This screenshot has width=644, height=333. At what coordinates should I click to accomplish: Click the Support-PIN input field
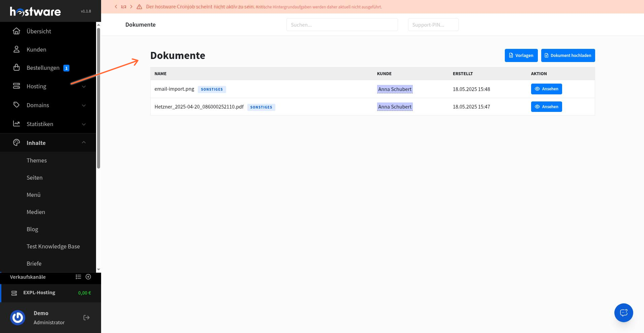tap(433, 25)
